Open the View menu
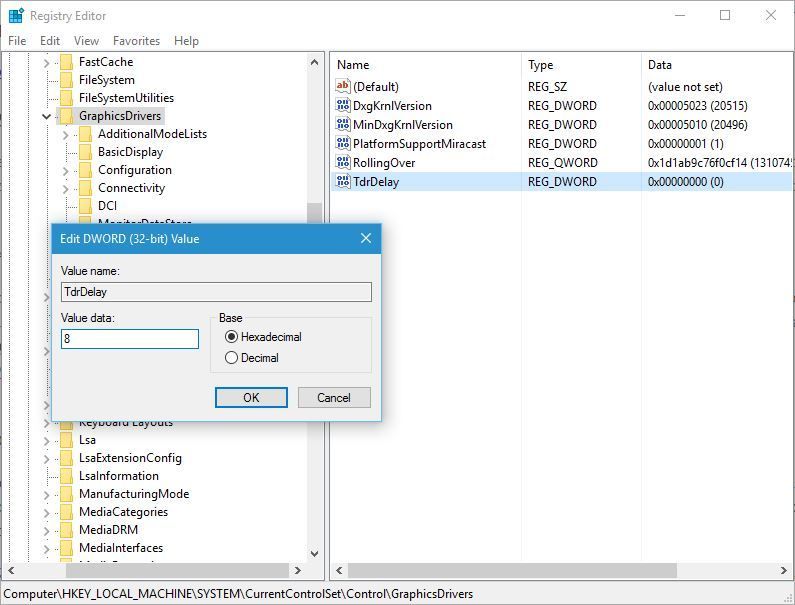The image size is (795, 605). (86, 41)
